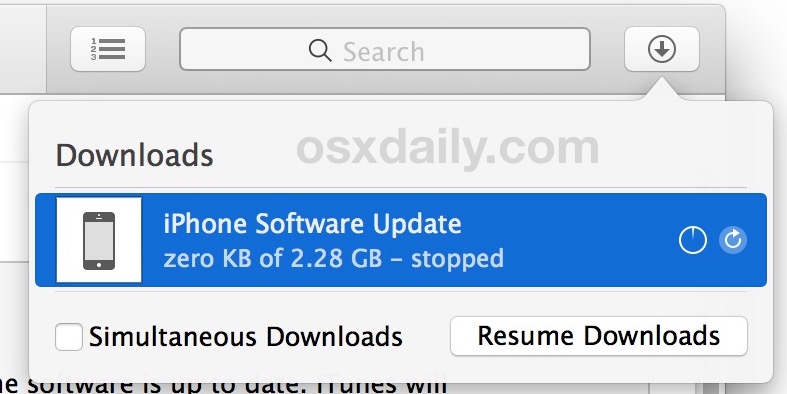The height and width of the screenshot is (394, 787).
Task: Click the magnifying glass search icon
Action: 320,51
